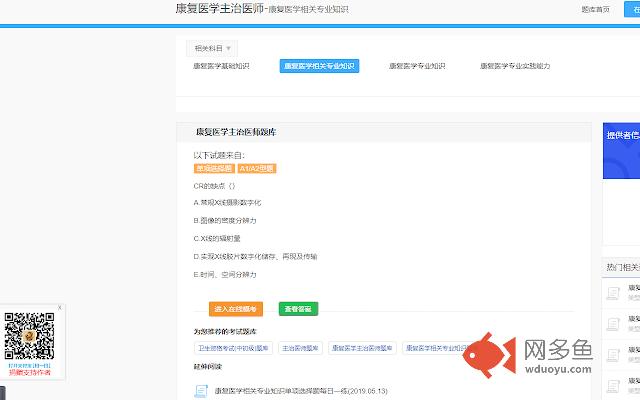
Task: Click the 热门相关 sidebar heading
Action: 623,267
